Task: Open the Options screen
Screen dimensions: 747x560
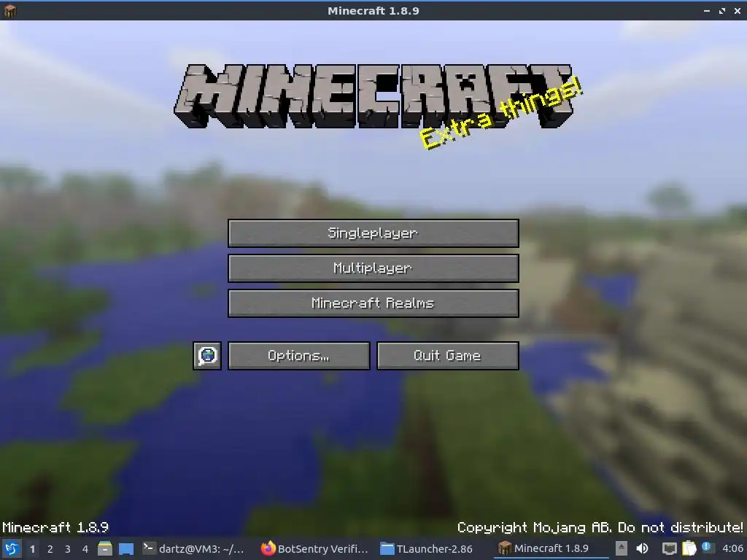Action: [298, 355]
